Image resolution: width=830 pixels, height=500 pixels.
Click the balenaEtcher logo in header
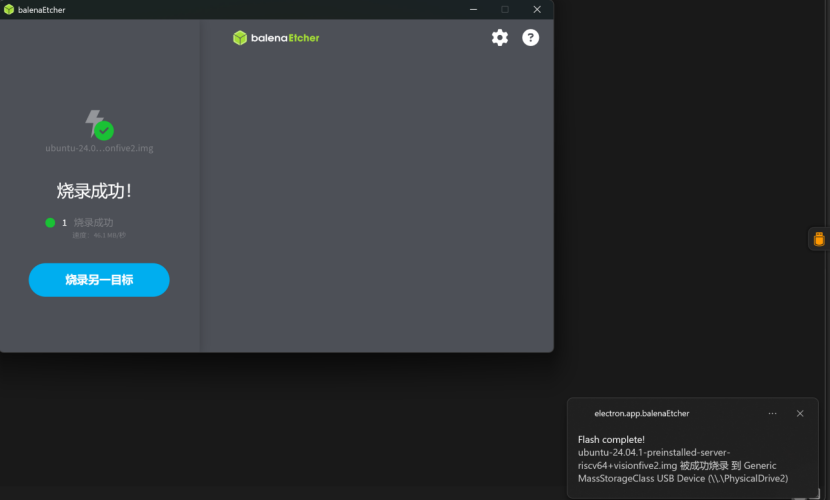[x=276, y=38]
